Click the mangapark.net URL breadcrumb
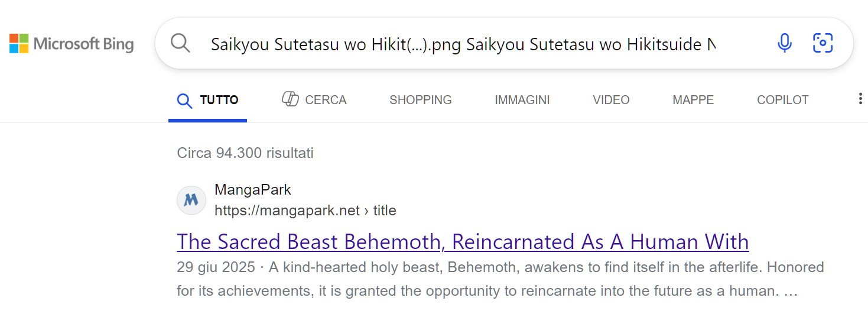 (305, 211)
